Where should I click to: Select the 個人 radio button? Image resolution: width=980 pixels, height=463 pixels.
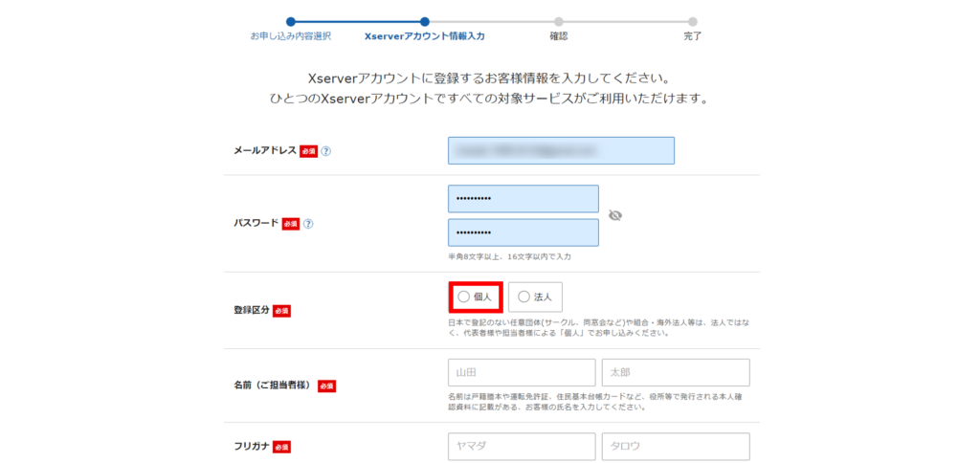click(x=463, y=298)
